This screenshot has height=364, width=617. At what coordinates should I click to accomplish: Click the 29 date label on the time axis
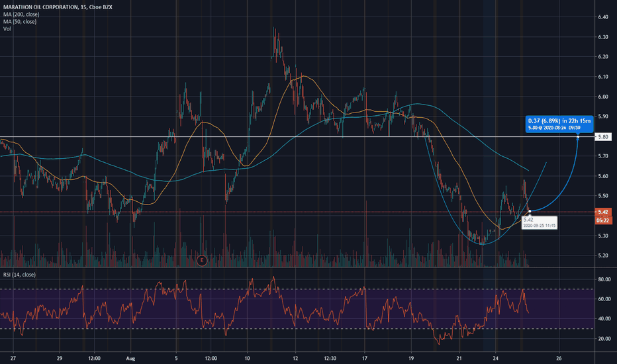point(60,359)
